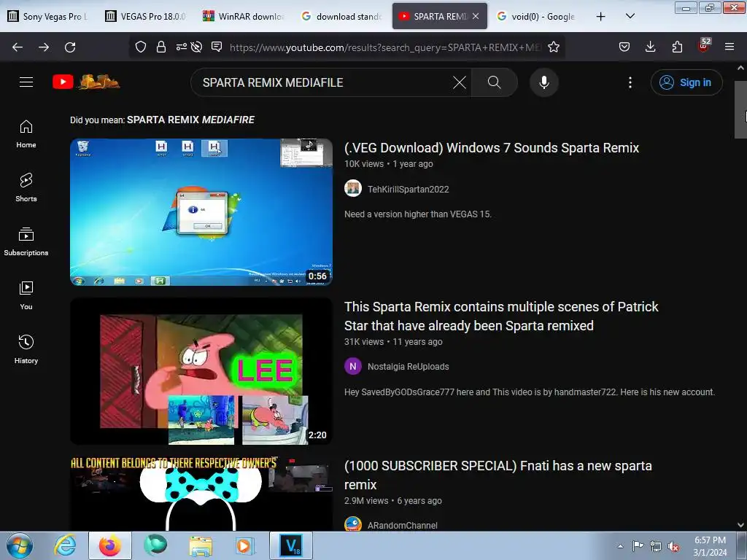The height and width of the screenshot is (560, 747).
Task: Switch to the Sony Vegas Pro tab
Action: coord(48,16)
